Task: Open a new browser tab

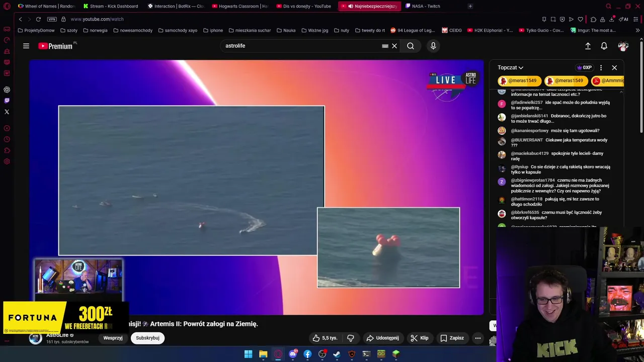Action: pos(470,6)
